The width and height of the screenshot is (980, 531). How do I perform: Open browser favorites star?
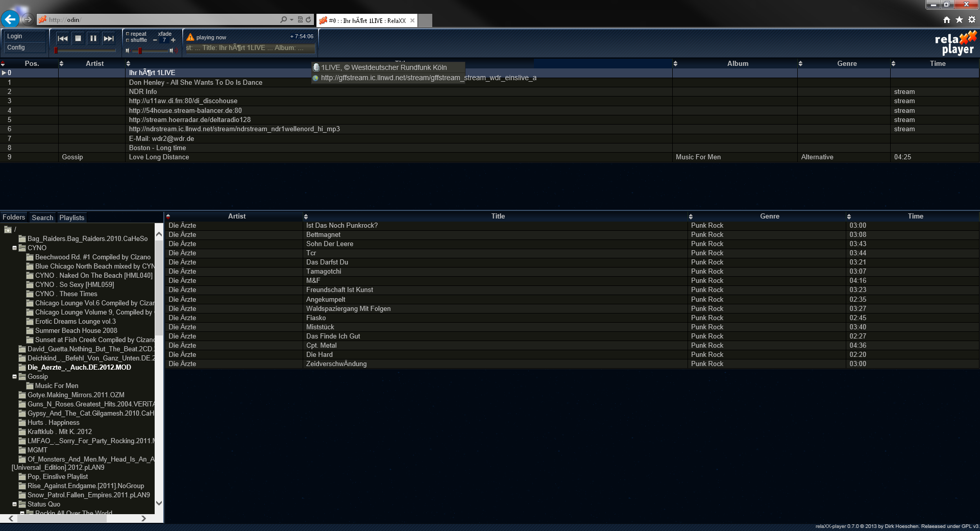(959, 19)
